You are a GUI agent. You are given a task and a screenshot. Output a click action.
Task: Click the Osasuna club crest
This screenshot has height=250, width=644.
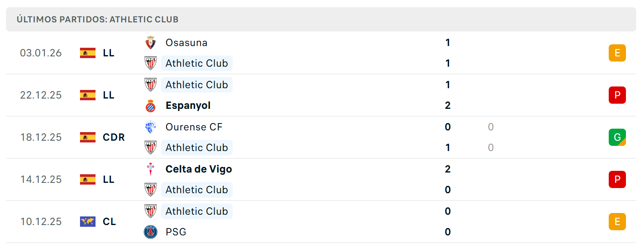[x=150, y=43]
